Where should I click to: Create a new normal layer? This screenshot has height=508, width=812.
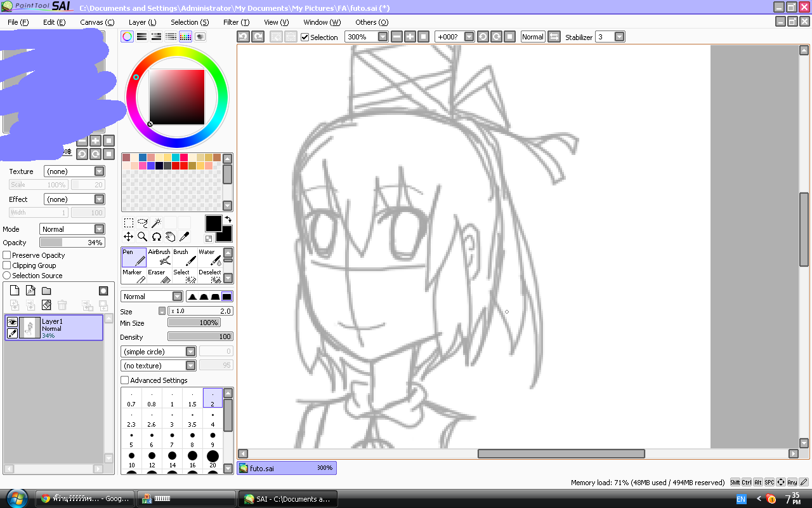15,291
